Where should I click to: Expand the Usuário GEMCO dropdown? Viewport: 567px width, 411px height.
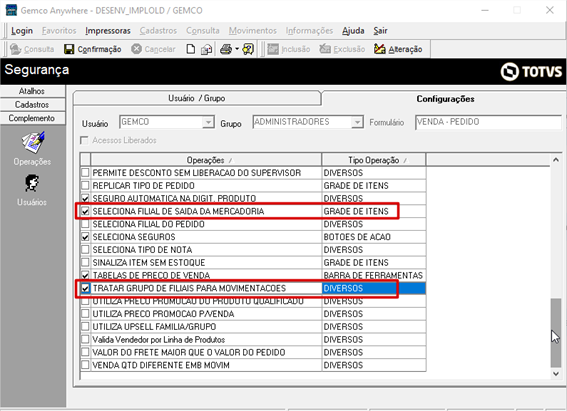point(208,122)
